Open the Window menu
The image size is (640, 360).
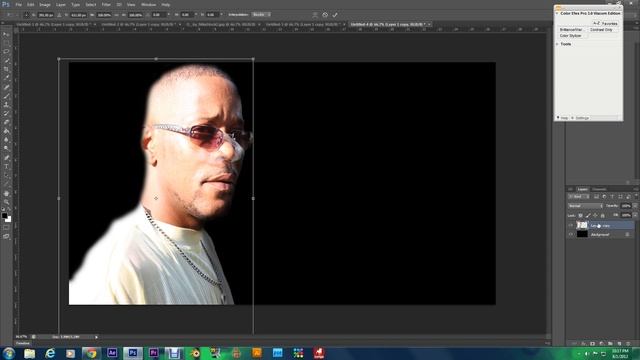point(148,4)
